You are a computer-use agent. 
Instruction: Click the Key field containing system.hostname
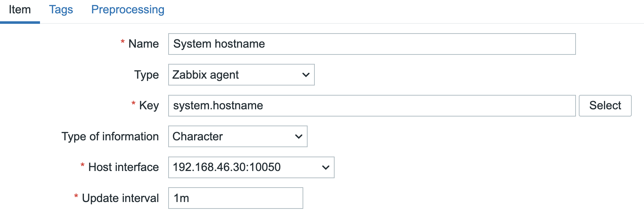pos(371,105)
